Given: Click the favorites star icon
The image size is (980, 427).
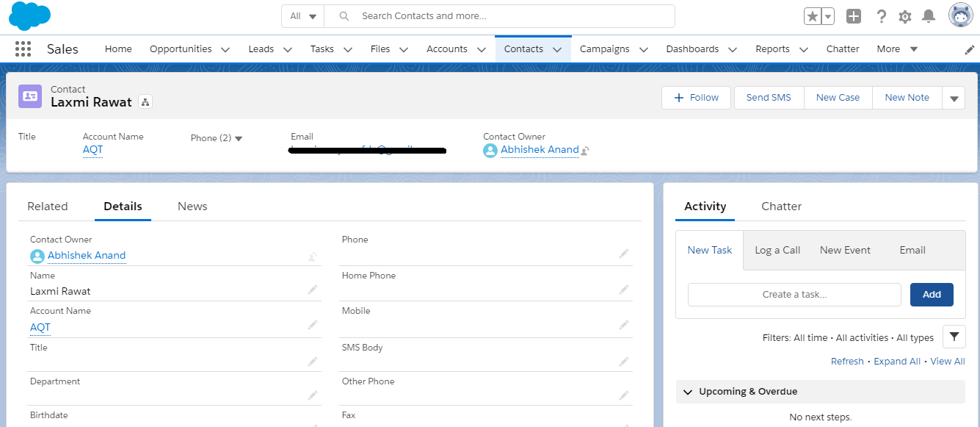Looking at the screenshot, I should 813,16.
